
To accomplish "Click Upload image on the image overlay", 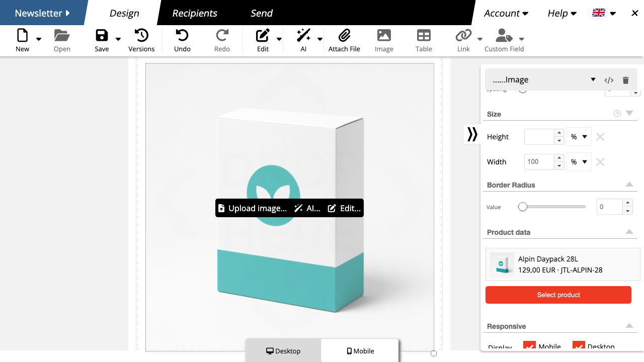I will coord(253,208).
